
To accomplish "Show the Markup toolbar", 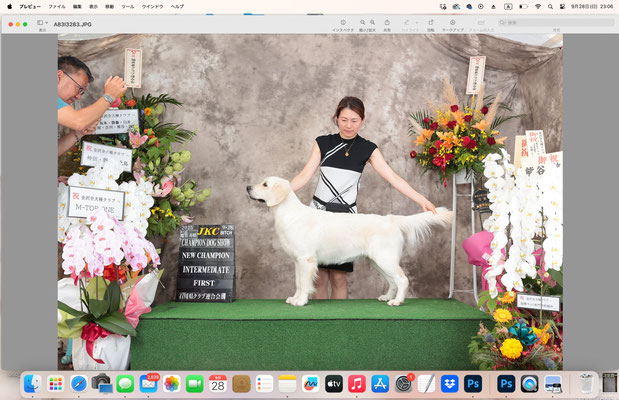I will (x=452, y=23).
